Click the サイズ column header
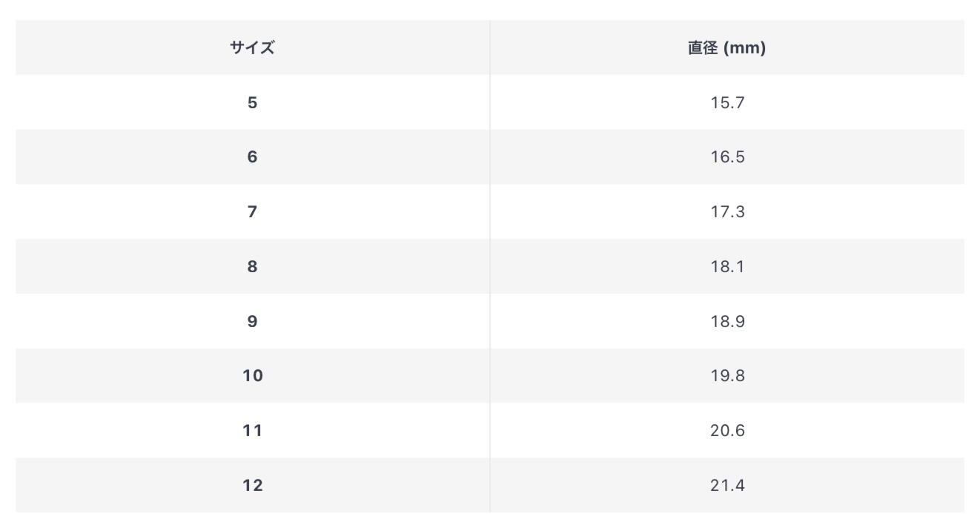 (x=252, y=48)
